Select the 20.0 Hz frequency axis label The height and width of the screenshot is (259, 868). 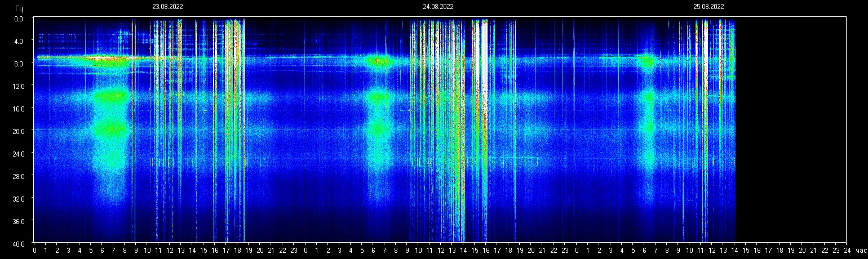(x=19, y=131)
